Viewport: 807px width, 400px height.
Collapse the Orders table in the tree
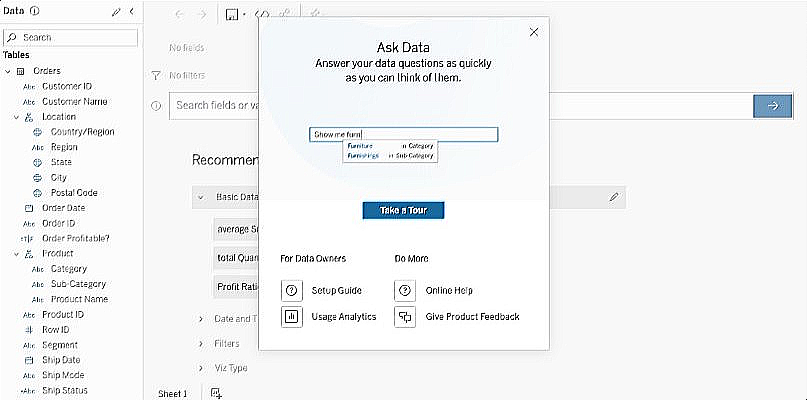[x=8, y=71]
